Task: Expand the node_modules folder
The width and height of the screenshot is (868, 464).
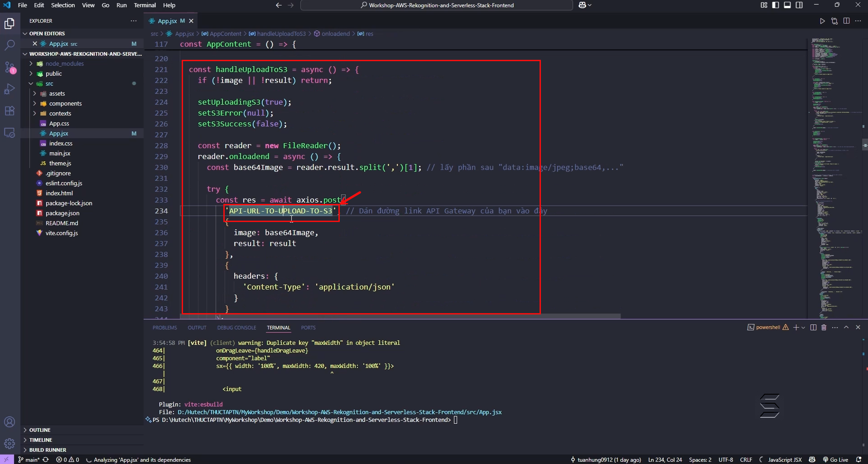Action: point(31,63)
